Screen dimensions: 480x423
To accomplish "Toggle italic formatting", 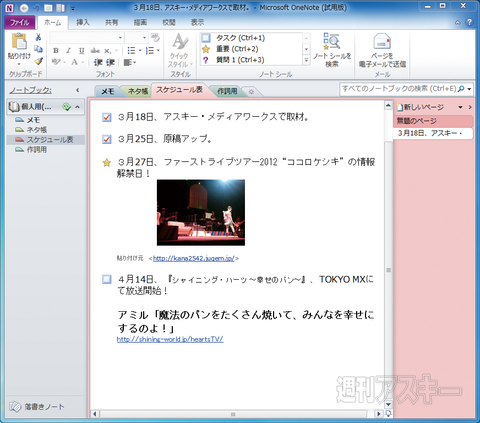I will [68, 51].
